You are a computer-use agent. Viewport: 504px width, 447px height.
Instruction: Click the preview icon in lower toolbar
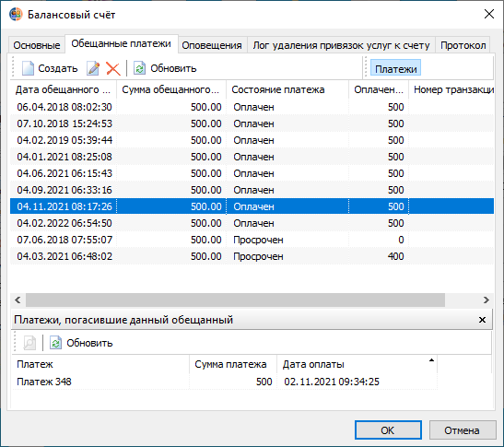click(x=29, y=343)
